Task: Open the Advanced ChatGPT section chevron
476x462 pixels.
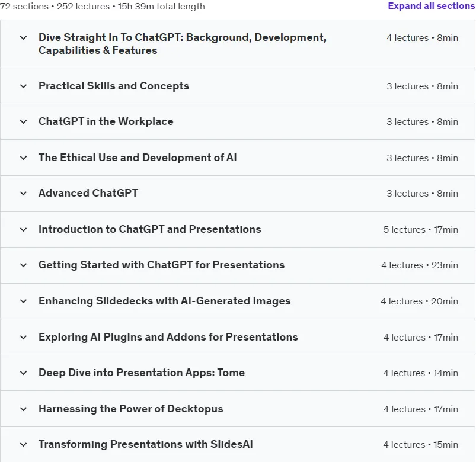Action: click(x=23, y=194)
